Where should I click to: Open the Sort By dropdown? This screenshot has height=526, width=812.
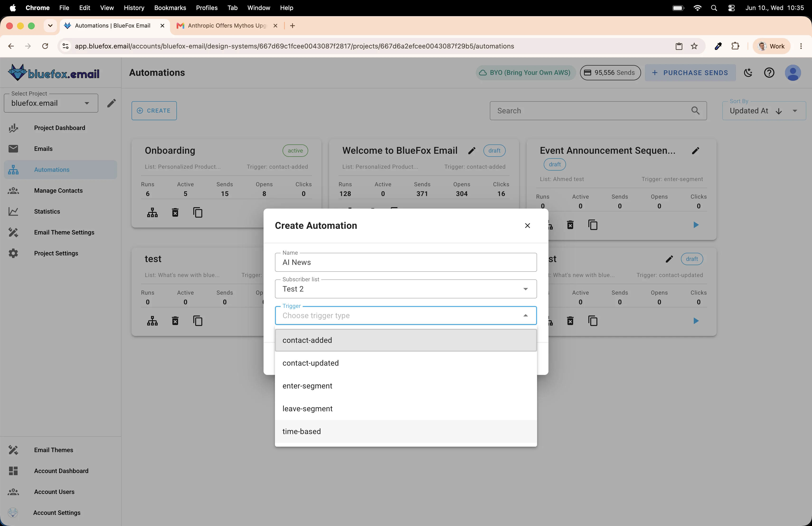pyautogui.click(x=764, y=111)
